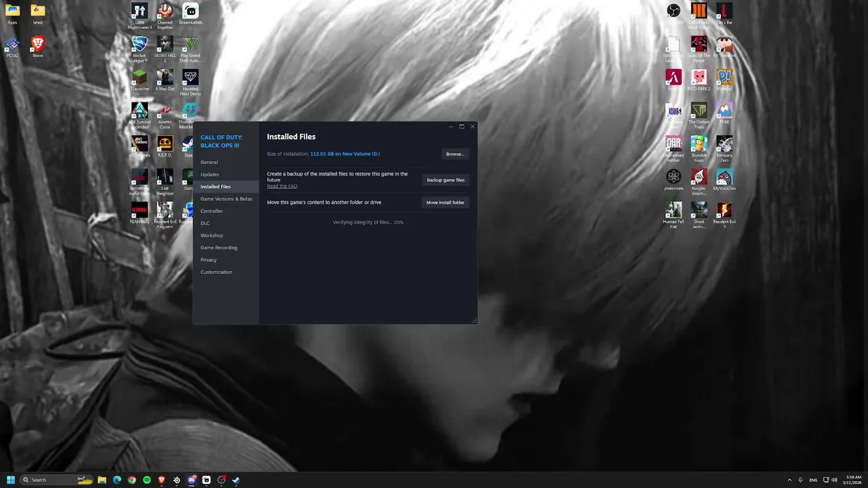Open Spotify from the taskbar

point(146,480)
